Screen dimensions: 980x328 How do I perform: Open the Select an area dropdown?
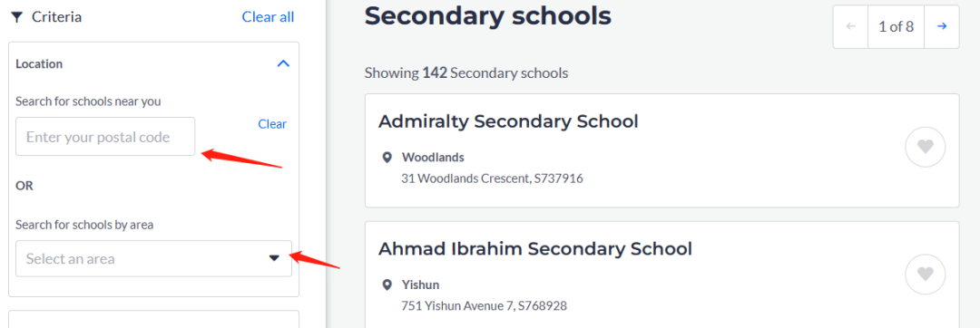tap(153, 259)
